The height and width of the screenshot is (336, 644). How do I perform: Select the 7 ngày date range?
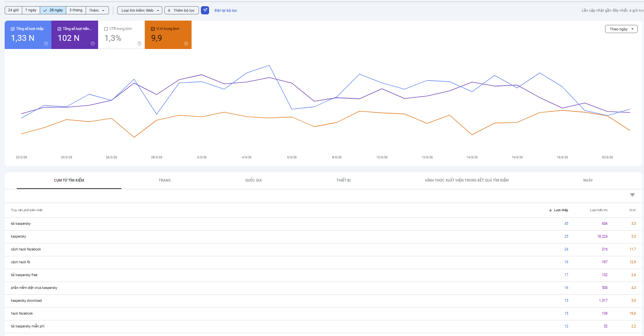coord(31,10)
